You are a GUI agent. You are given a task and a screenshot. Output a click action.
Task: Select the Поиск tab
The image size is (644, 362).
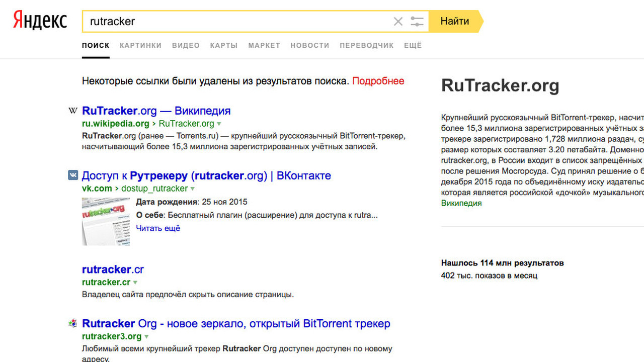click(x=96, y=45)
